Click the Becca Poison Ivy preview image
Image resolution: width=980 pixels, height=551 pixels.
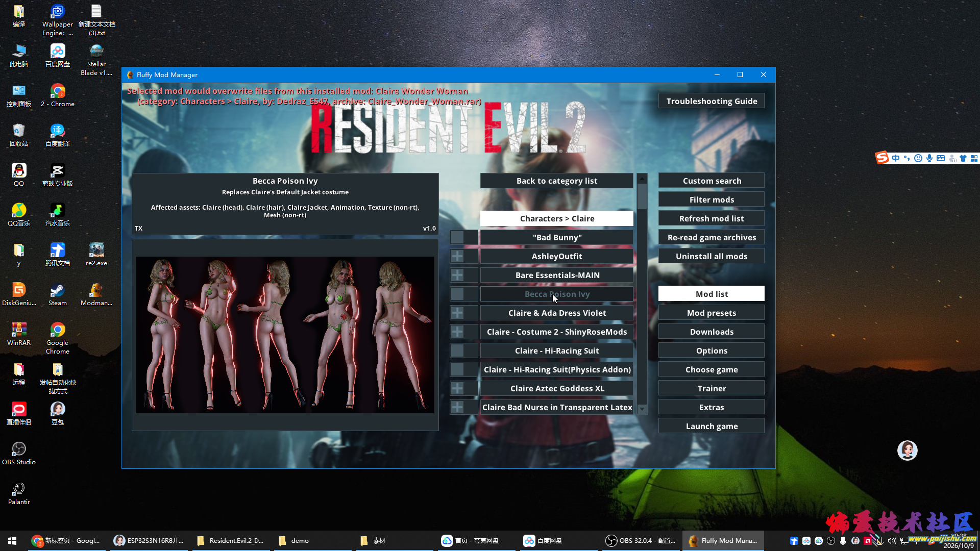[285, 335]
